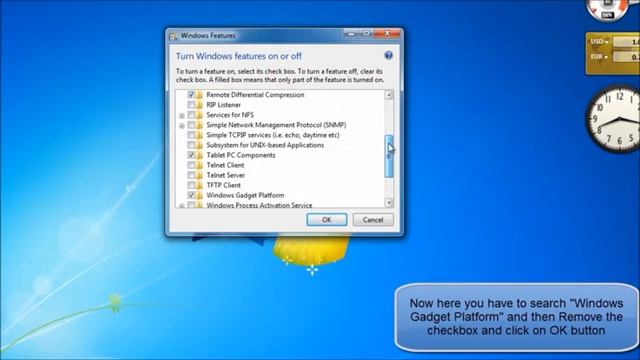Click the scrollbar up arrow
The image size is (640, 360).
pos(389,95)
